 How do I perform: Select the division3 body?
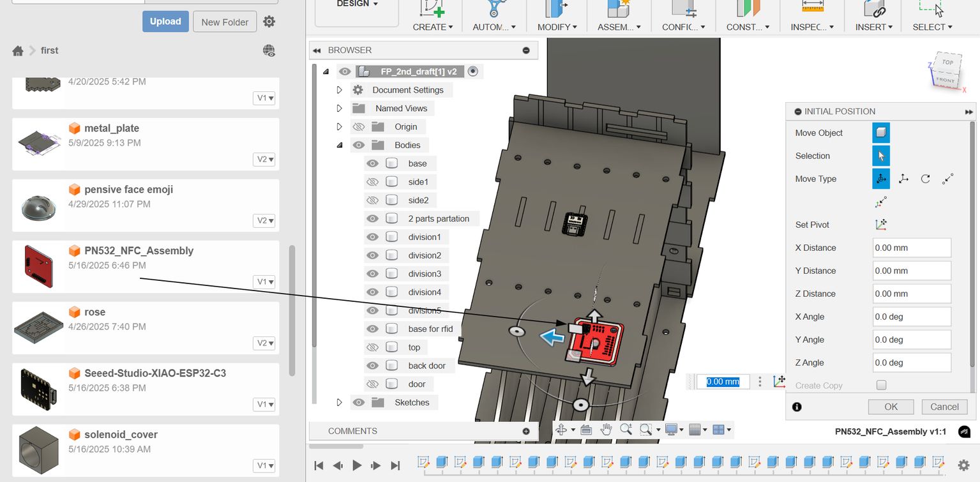pos(425,274)
